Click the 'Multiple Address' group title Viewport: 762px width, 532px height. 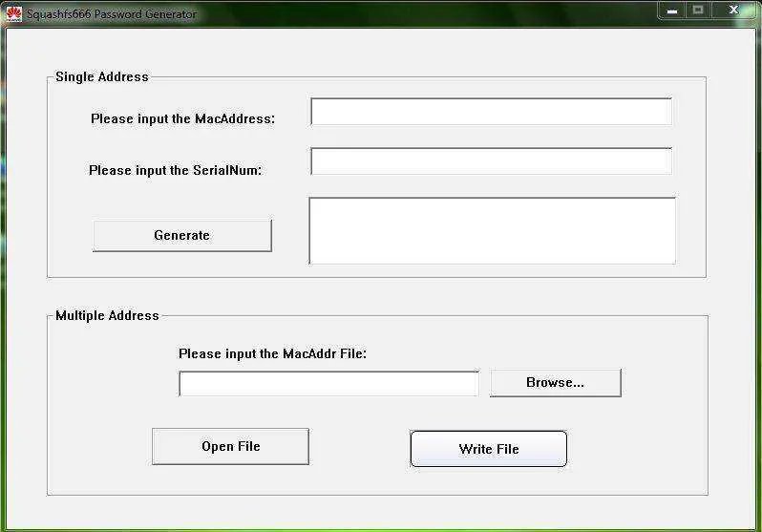click(107, 315)
